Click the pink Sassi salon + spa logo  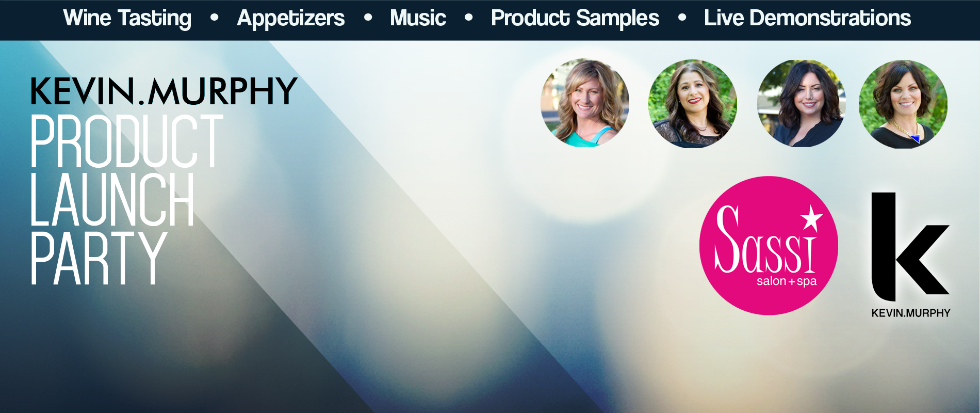(x=769, y=246)
